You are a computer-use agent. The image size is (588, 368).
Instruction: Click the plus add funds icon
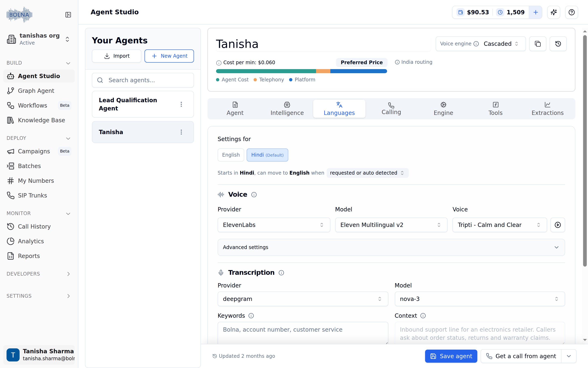pyautogui.click(x=536, y=12)
